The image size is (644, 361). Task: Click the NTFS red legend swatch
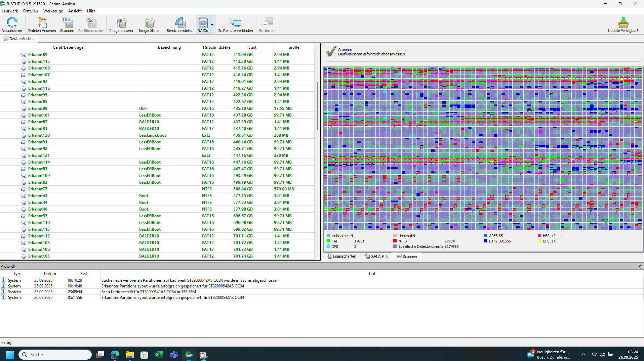[395, 241]
